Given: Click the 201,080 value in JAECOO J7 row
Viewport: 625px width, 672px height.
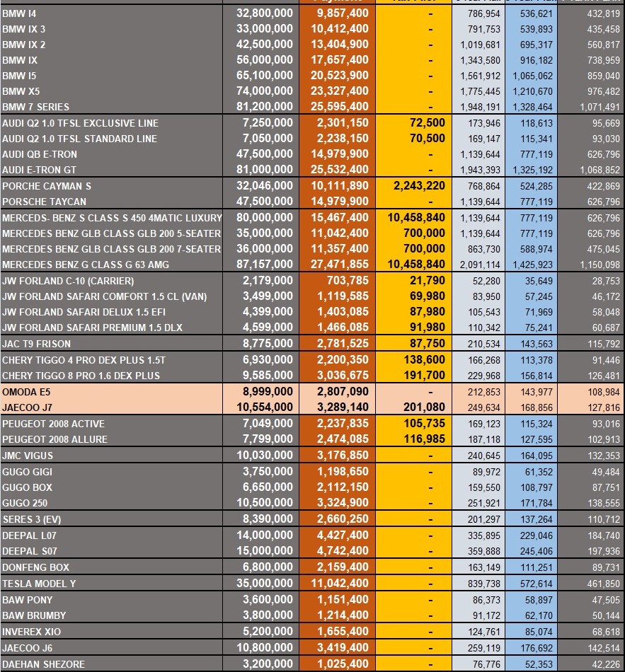Looking at the screenshot, I should tap(414, 407).
